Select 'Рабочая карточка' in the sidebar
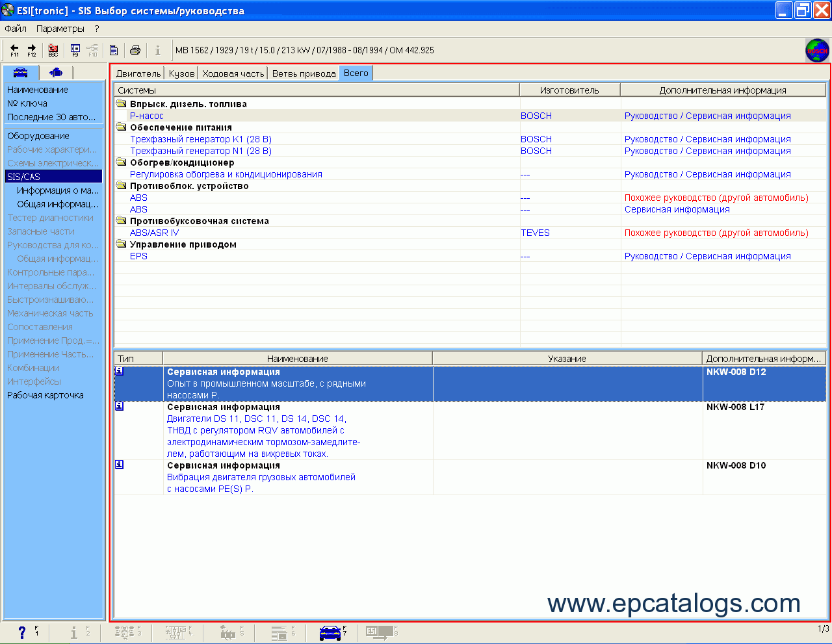 (45, 395)
